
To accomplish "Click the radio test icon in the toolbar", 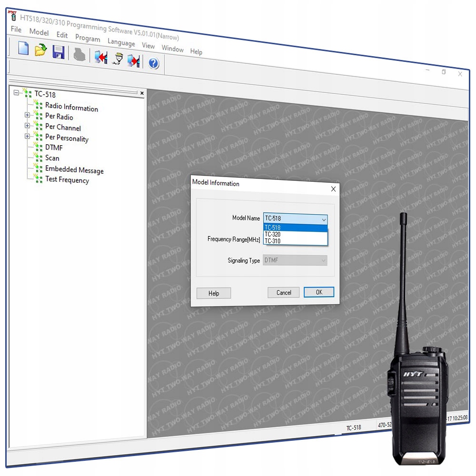I will [x=118, y=59].
